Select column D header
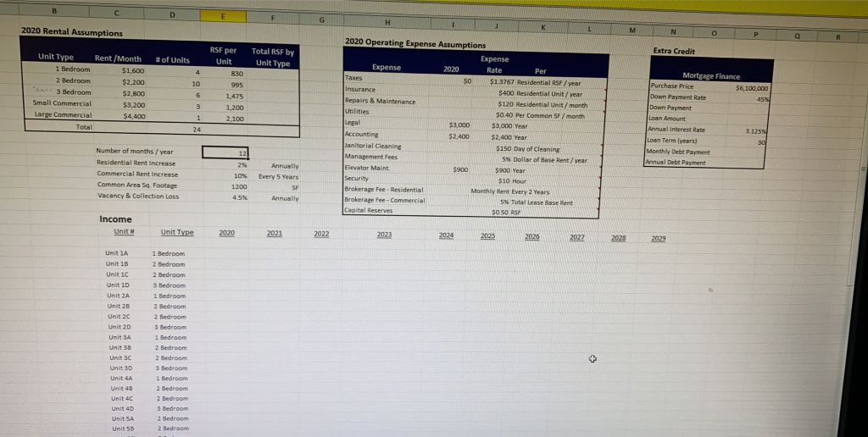 pyautogui.click(x=171, y=14)
